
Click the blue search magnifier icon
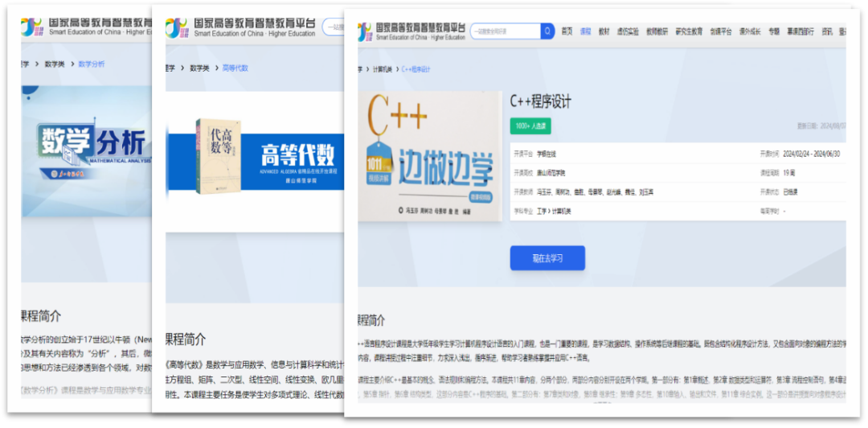click(x=547, y=31)
